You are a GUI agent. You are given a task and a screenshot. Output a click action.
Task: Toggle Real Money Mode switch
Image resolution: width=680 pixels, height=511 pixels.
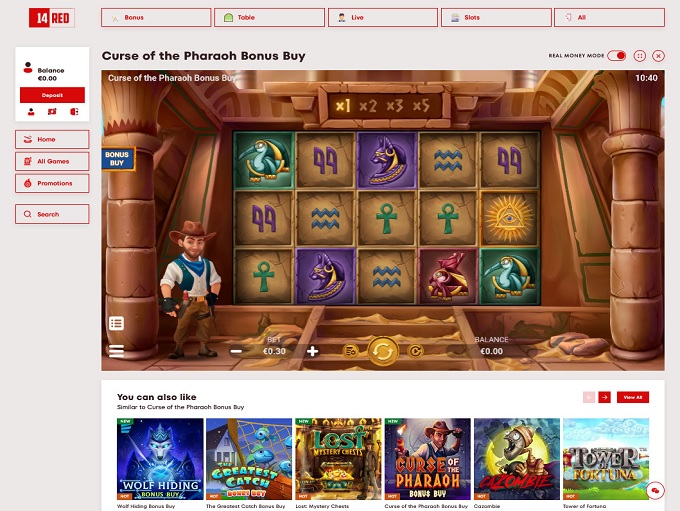pos(616,56)
